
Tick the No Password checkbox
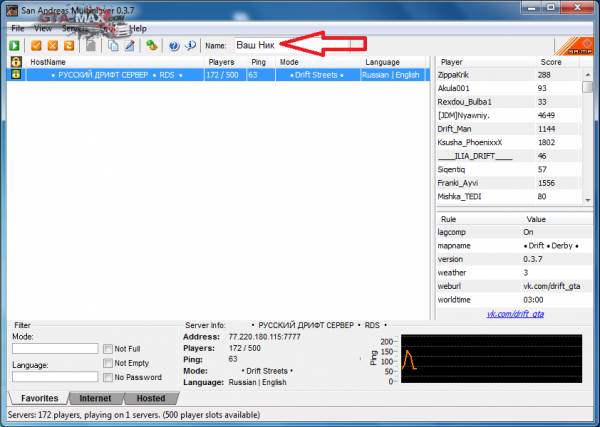108,377
